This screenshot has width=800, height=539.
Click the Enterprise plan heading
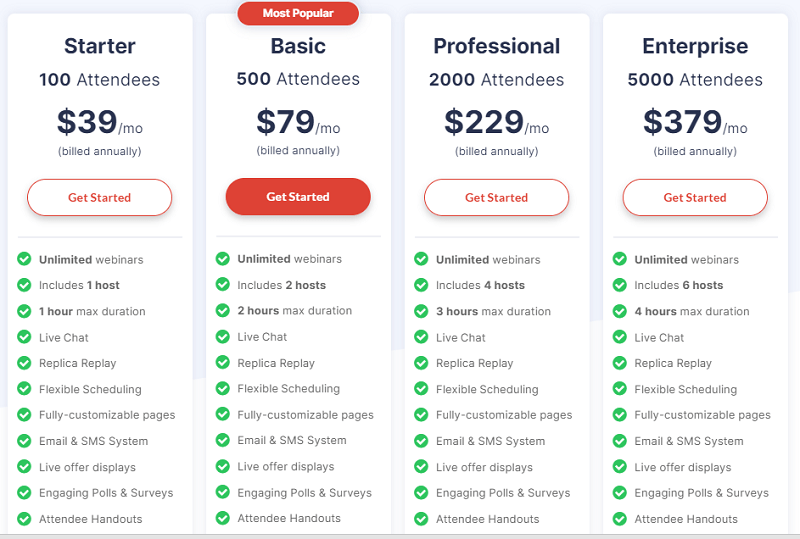(695, 46)
